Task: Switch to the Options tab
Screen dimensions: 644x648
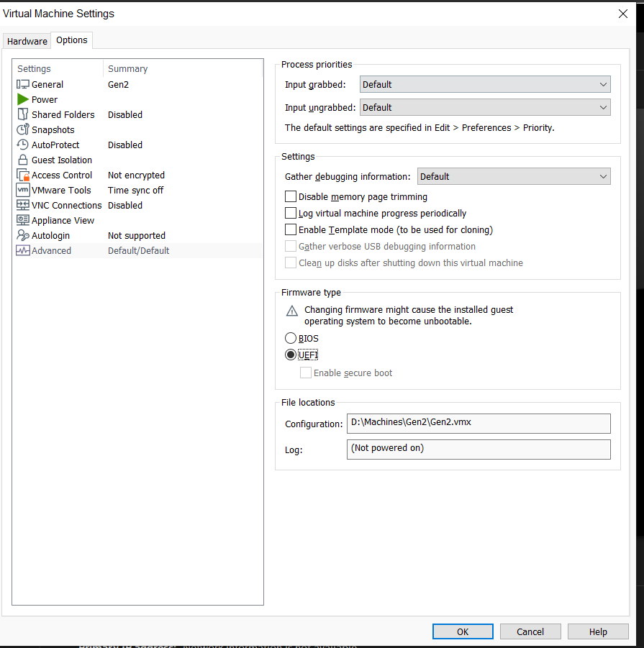Action: click(x=71, y=40)
